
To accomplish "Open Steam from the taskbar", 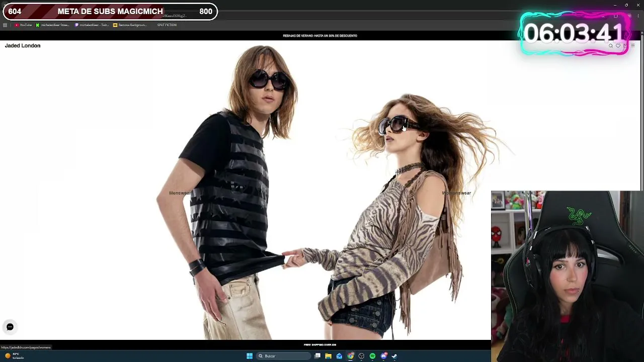I will [x=394, y=356].
